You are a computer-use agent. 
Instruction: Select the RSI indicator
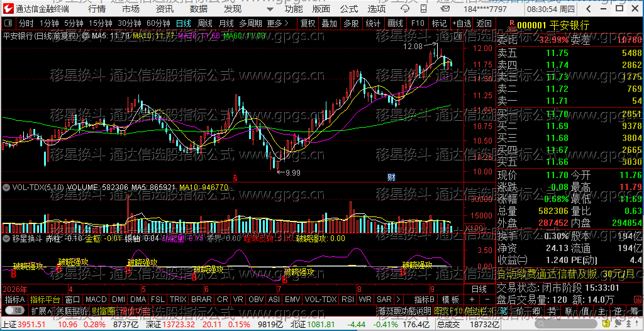(348, 300)
